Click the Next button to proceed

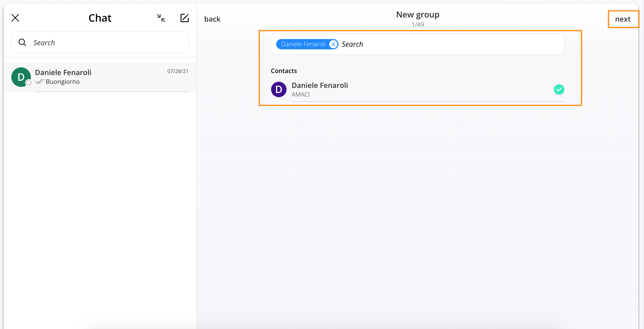coord(623,19)
